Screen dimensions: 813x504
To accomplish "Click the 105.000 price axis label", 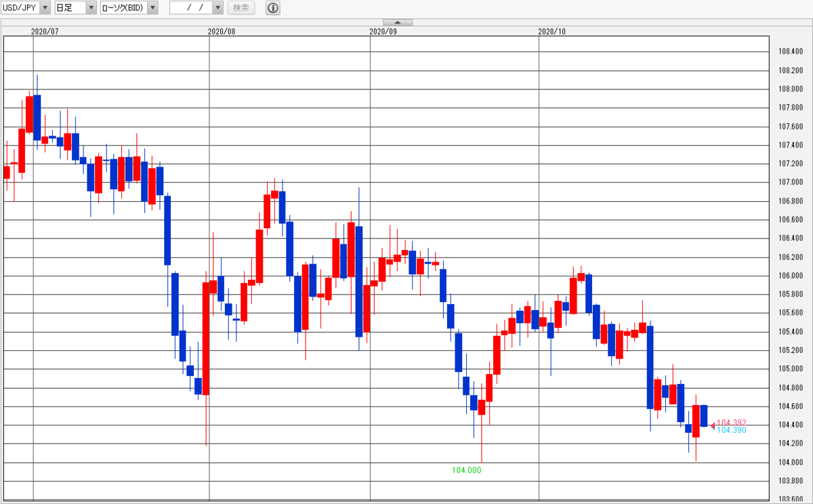I will point(791,369).
